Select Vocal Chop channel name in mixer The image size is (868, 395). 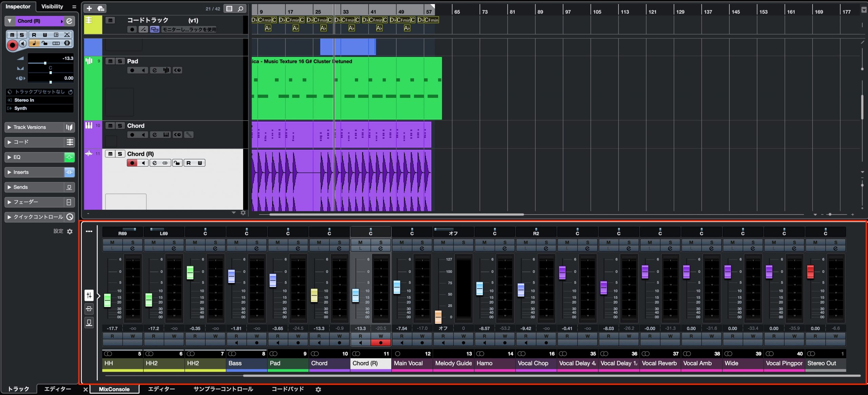point(536,363)
